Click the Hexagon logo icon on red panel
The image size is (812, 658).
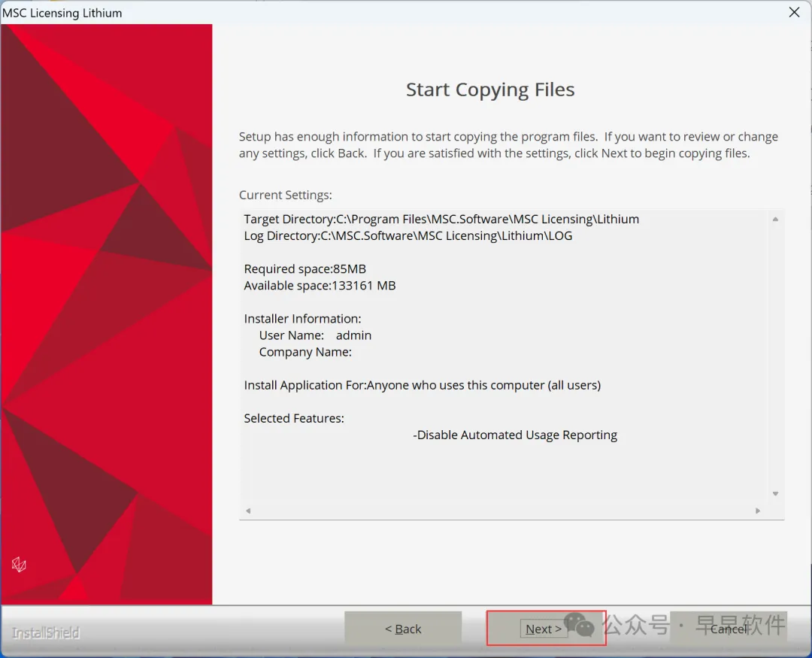[19, 564]
